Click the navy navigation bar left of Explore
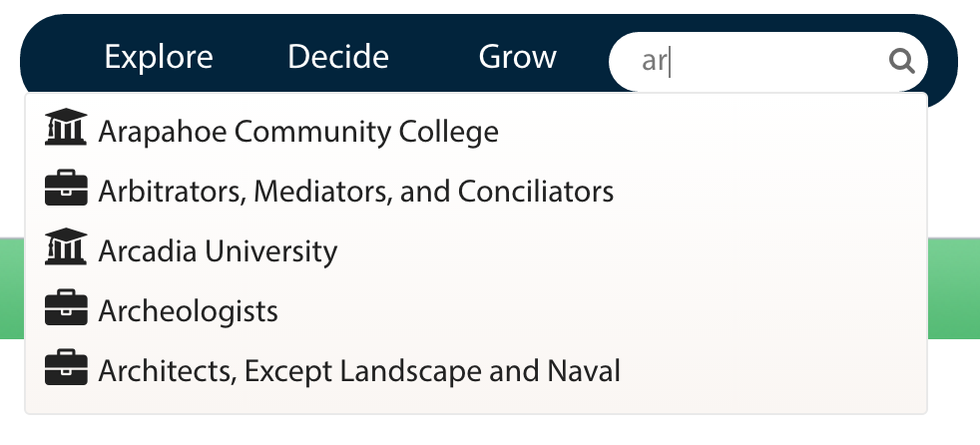Viewport: 980px width, 445px height. (59, 57)
